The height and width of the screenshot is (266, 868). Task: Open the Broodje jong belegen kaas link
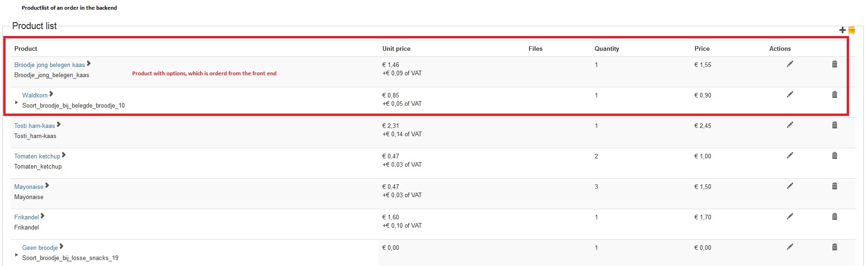click(49, 65)
